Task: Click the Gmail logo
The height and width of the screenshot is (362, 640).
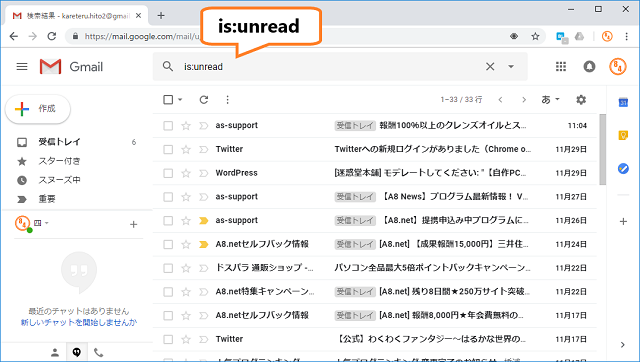Action: click(x=71, y=67)
